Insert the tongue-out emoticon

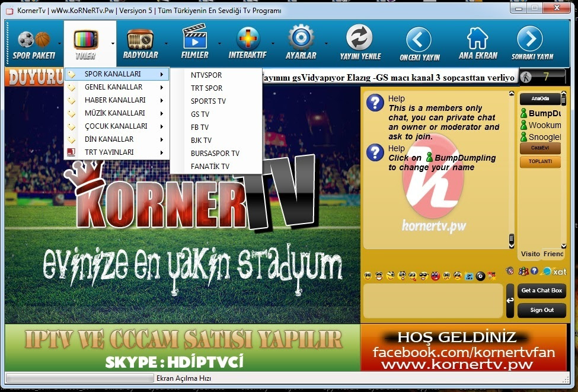(413, 276)
